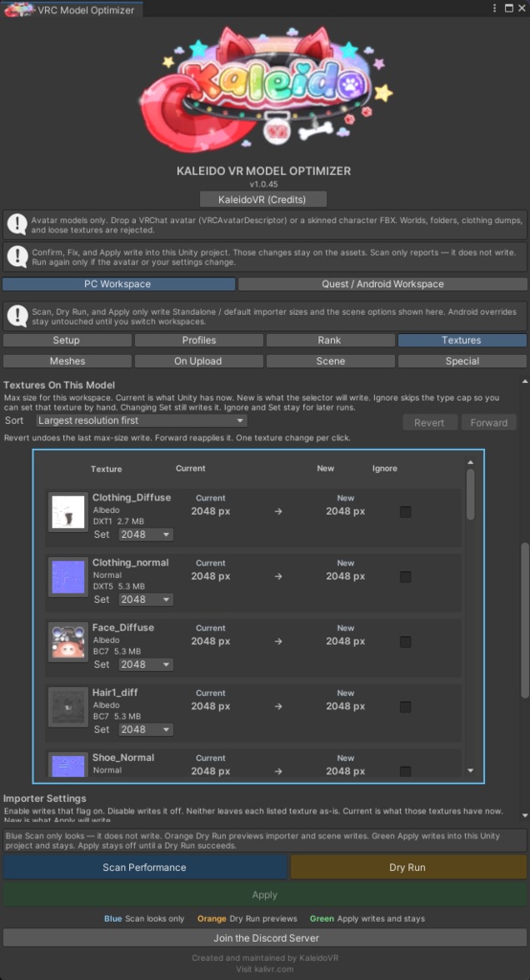This screenshot has width=530, height=980.
Task: Click the Face_Diffuse texture name
Action: (123, 627)
